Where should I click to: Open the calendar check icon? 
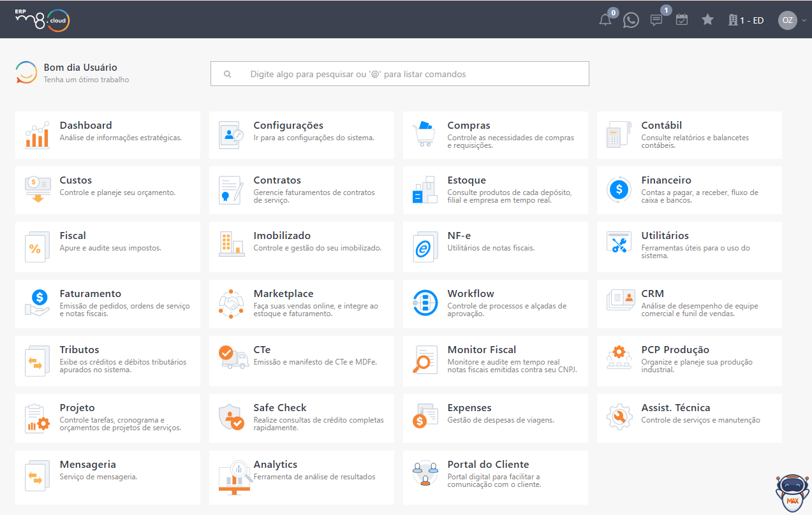point(682,20)
